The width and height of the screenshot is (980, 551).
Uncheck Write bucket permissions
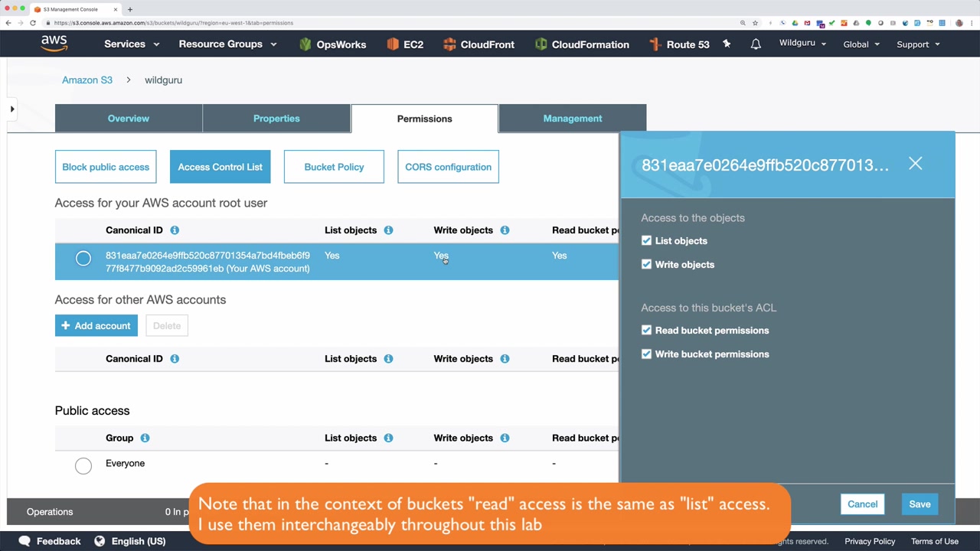pyautogui.click(x=646, y=354)
